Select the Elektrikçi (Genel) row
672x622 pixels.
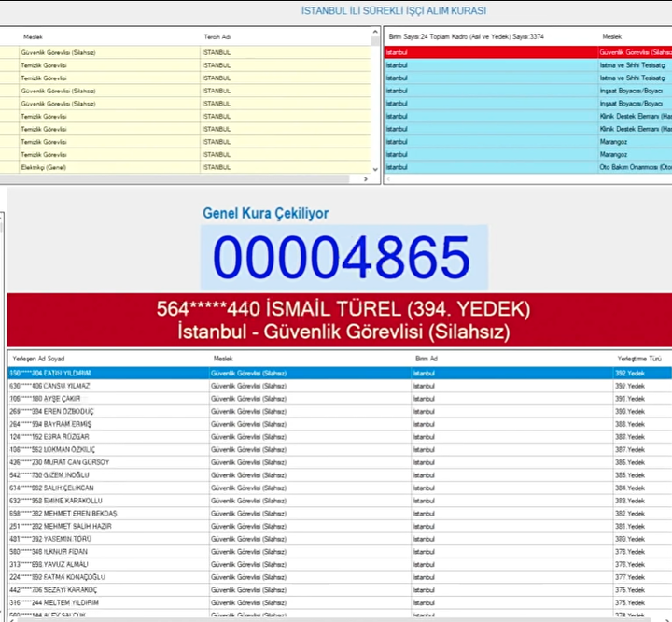tap(185, 167)
